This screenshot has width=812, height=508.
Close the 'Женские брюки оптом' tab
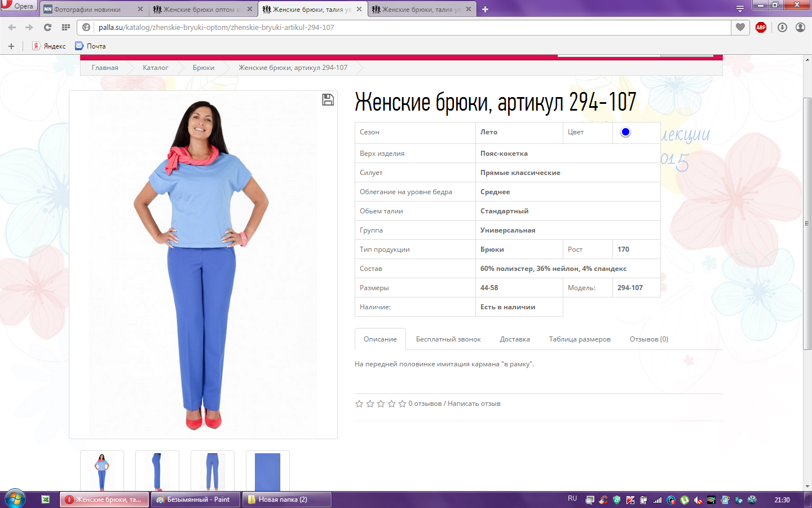pyautogui.click(x=250, y=9)
